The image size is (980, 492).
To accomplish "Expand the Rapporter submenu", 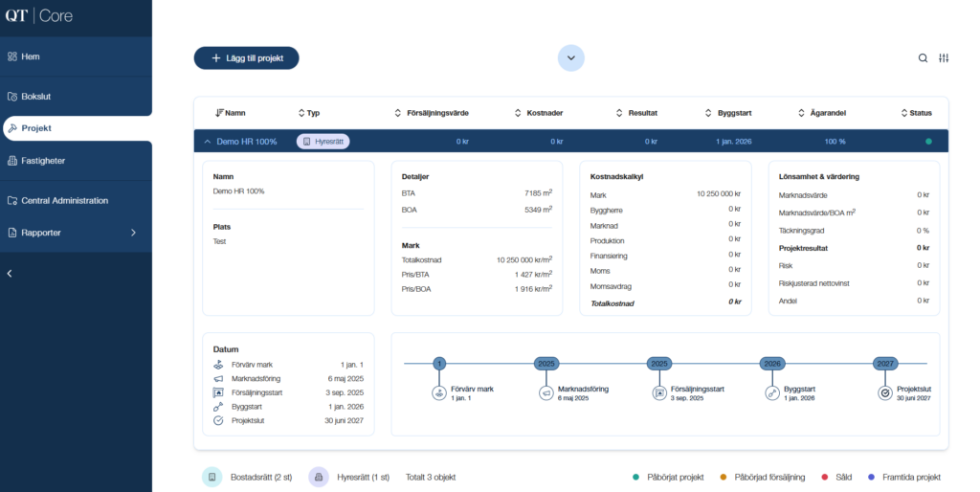I will (x=133, y=233).
